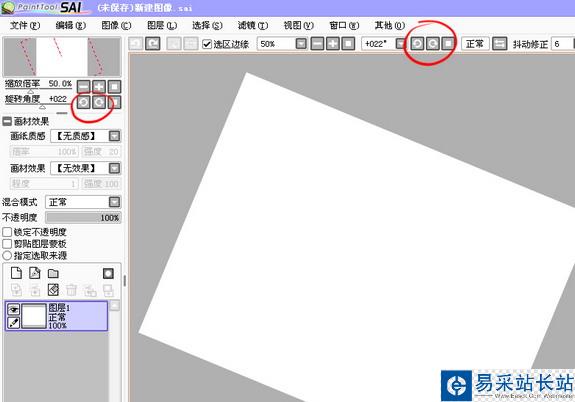Zoom in with the navigator plus button

click(x=99, y=87)
